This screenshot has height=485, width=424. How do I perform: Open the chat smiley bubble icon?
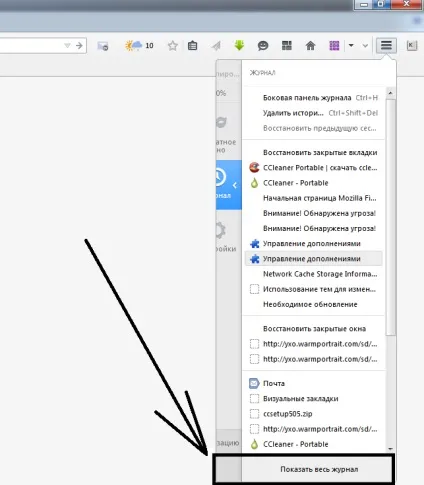pos(263,46)
